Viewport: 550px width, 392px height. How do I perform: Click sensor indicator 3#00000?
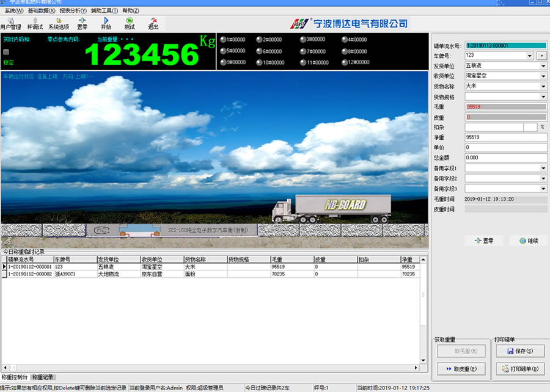pyautogui.click(x=312, y=39)
